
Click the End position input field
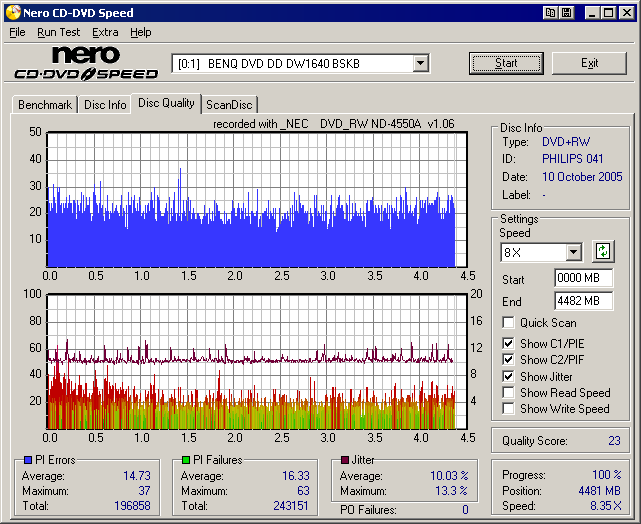583,301
